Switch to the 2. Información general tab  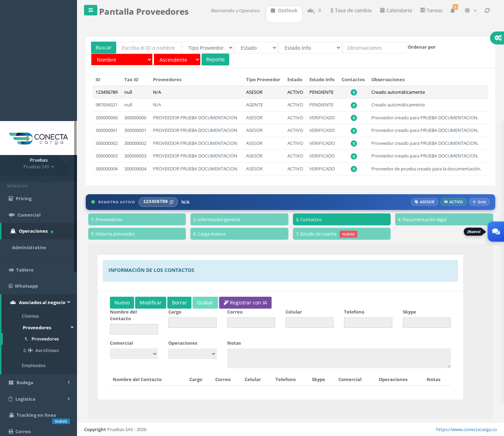(239, 219)
